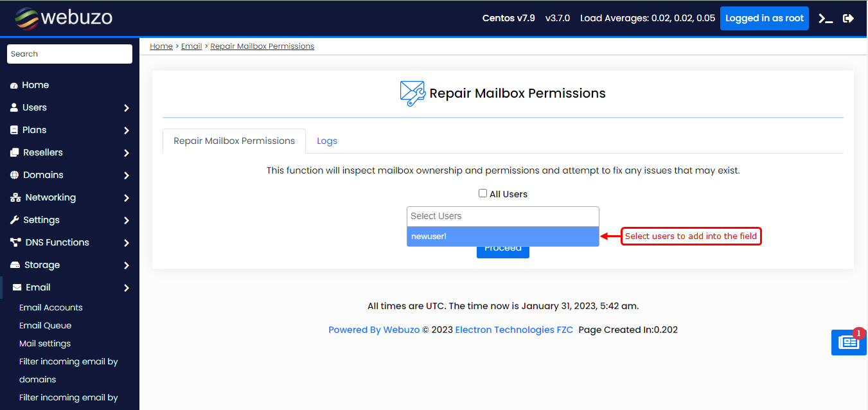Select the Storage cloud icon

click(x=14, y=265)
